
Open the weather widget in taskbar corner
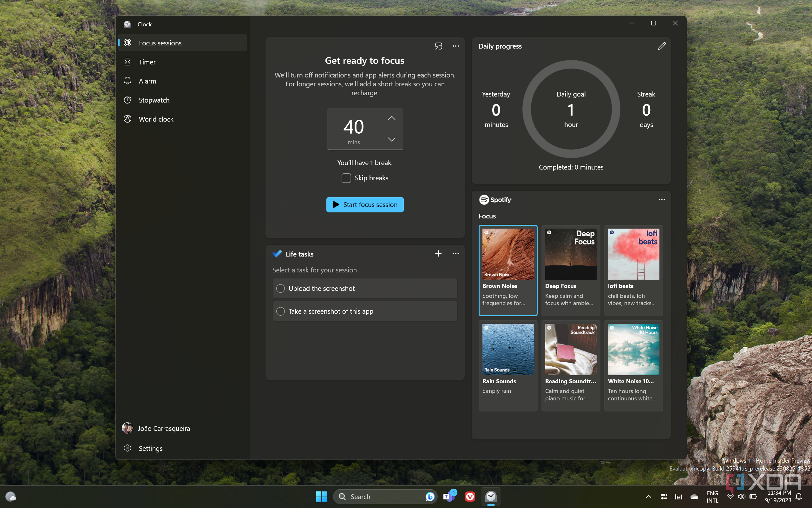click(x=11, y=497)
